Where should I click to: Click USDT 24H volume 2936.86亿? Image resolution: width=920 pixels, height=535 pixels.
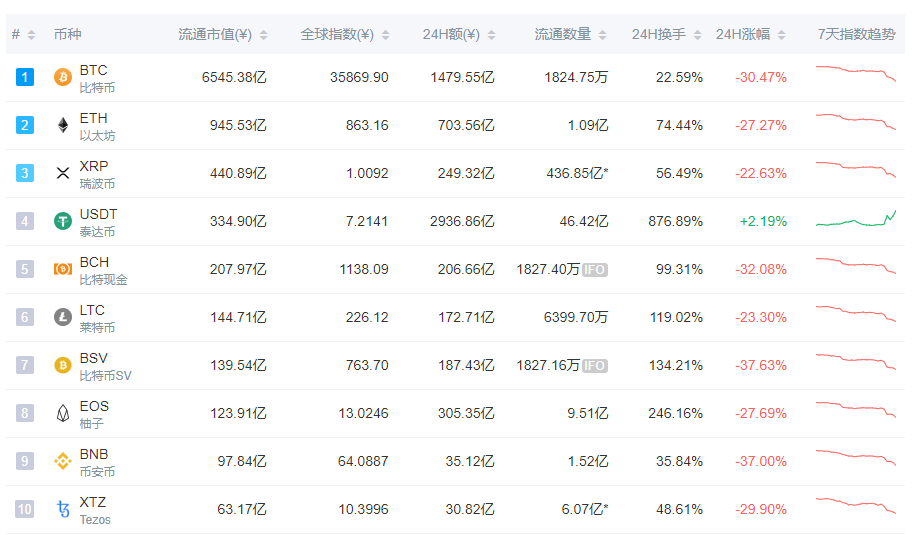tap(462, 222)
